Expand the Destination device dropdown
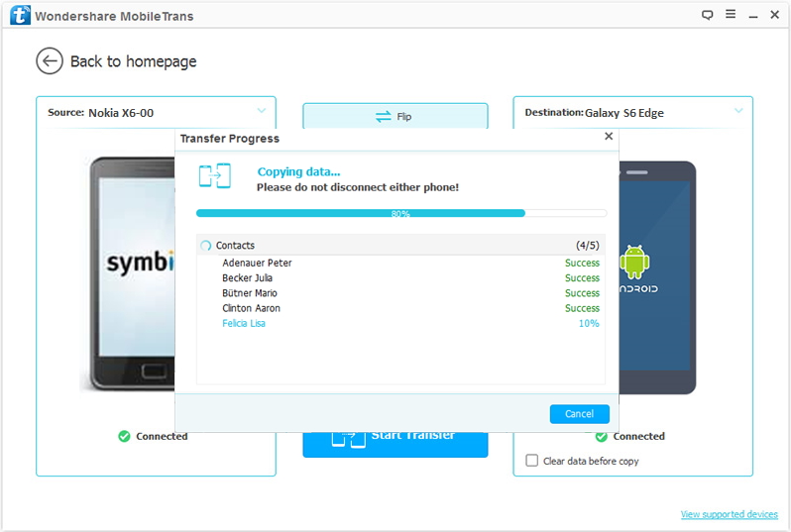Image resolution: width=791 pixels, height=532 pixels. [738, 110]
